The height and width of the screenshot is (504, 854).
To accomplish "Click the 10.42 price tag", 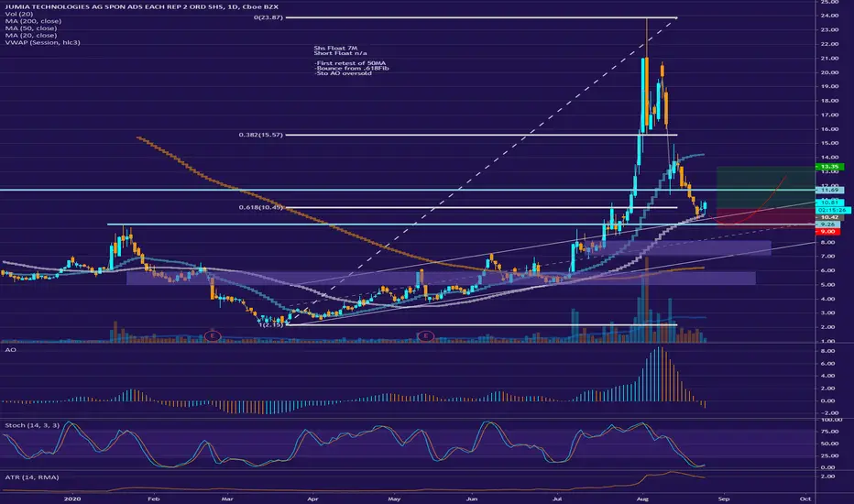I will click(x=829, y=217).
